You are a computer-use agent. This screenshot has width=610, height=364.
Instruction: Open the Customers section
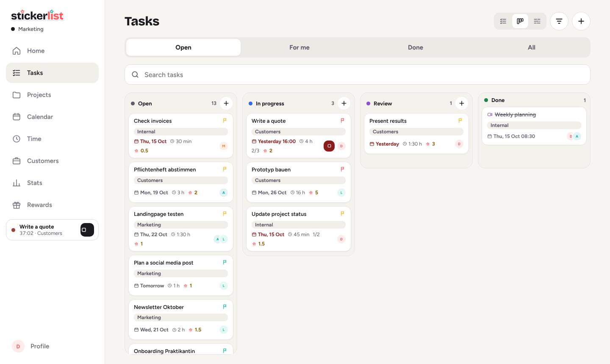click(52, 161)
